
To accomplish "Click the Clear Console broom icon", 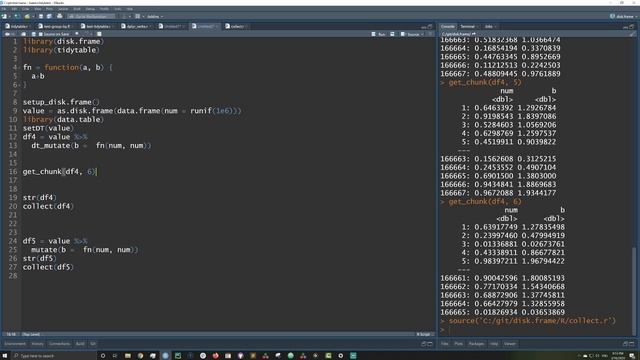I will pos(632,34).
